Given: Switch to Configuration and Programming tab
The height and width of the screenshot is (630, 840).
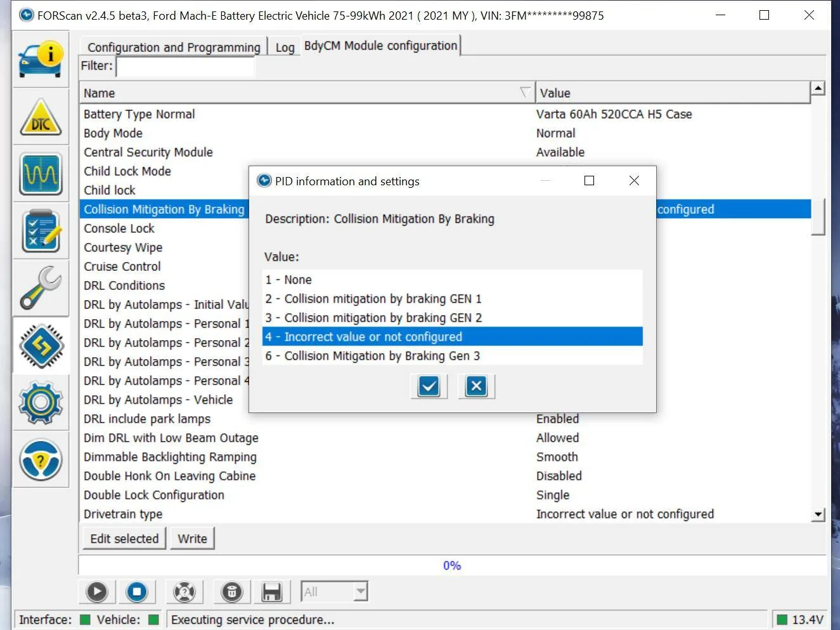Looking at the screenshot, I should [x=174, y=48].
